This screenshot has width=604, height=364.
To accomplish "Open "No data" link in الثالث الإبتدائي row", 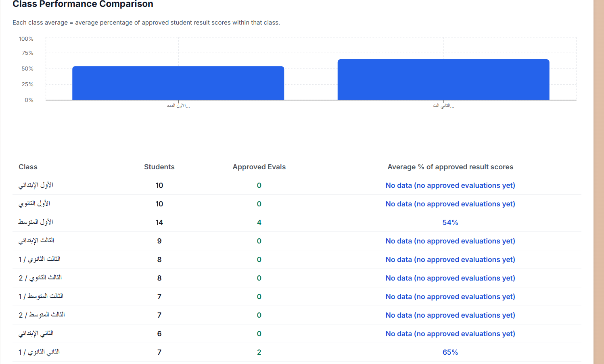I will click(450, 241).
